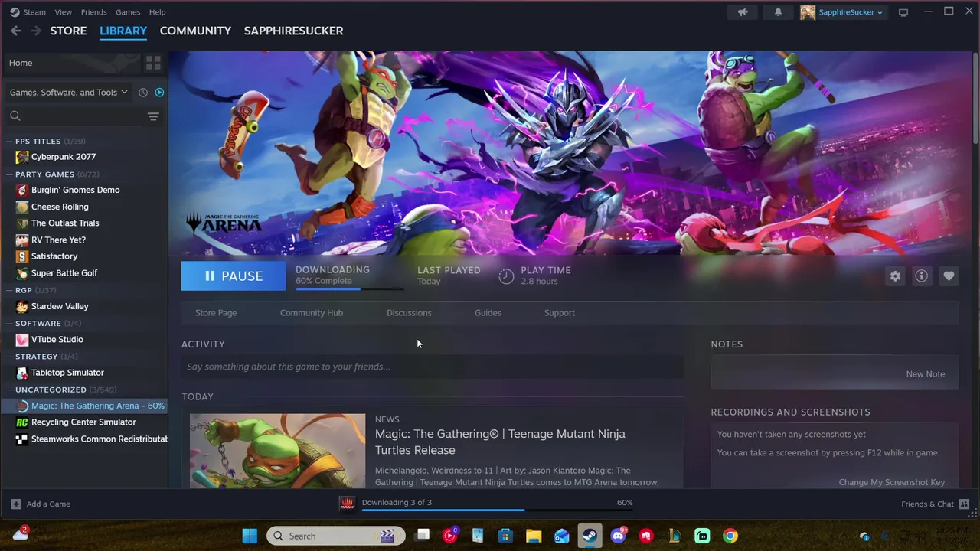Open the Help menu
The width and height of the screenshot is (980, 551).
(x=157, y=12)
